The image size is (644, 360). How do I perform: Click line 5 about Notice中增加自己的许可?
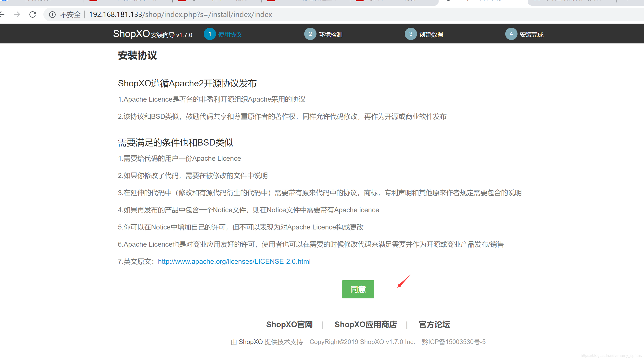tap(240, 227)
